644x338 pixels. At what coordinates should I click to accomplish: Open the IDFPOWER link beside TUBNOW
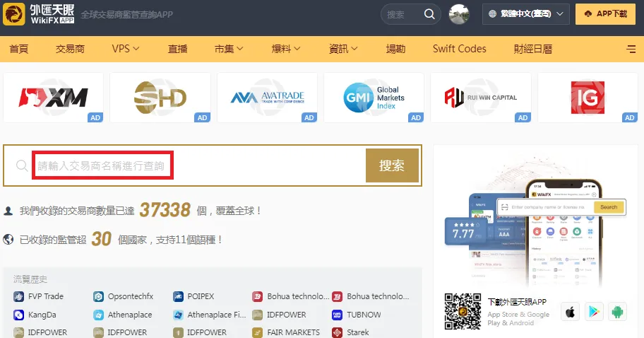click(x=286, y=315)
